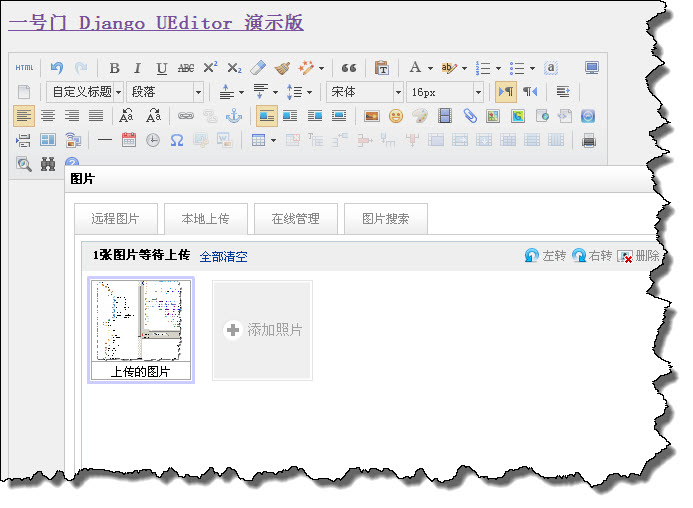Open the emoticon picker
This screenshot has width=693, height=508.
pos(396,116)
